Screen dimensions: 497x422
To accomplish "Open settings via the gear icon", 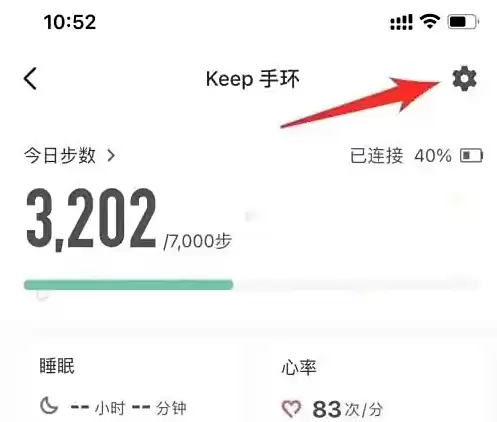I will 464,79.
